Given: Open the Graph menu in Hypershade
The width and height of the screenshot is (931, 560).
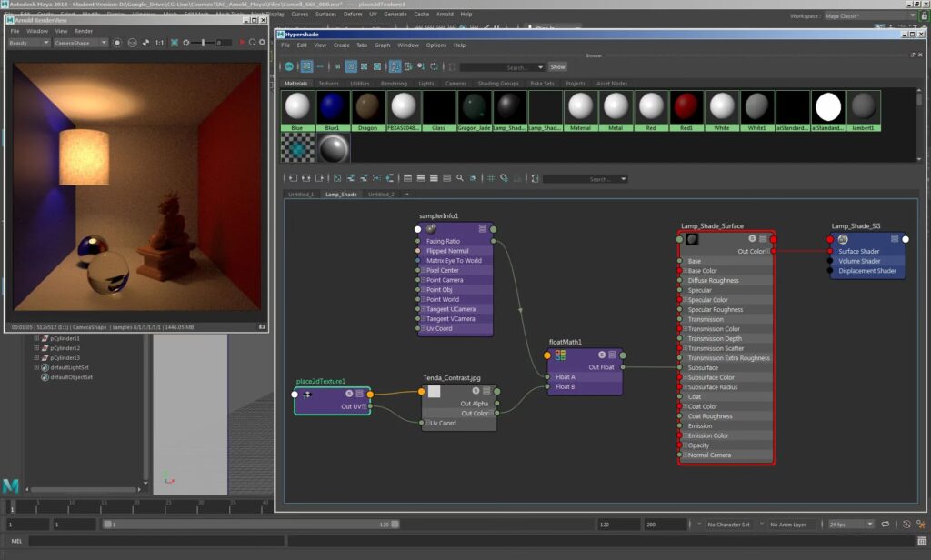Looking at the screenshot, I should click(x=383, y=45).
